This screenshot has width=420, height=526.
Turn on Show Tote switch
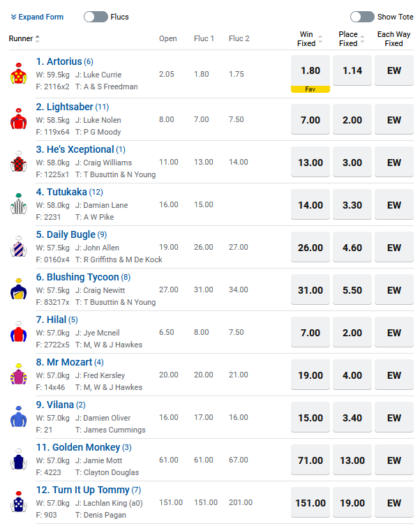coord(362,17)
